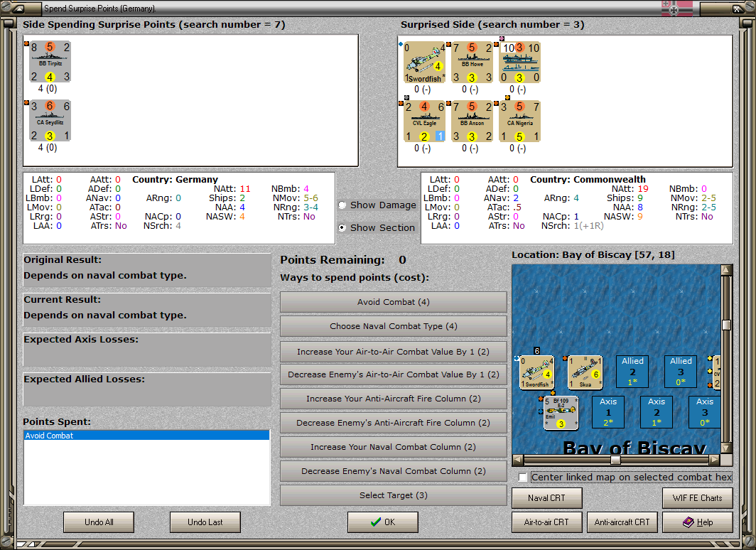The height and width of the screenshot is (550, 756).
Task: Click the Swordfish counter on the map
Action: [x=537, y=372]
